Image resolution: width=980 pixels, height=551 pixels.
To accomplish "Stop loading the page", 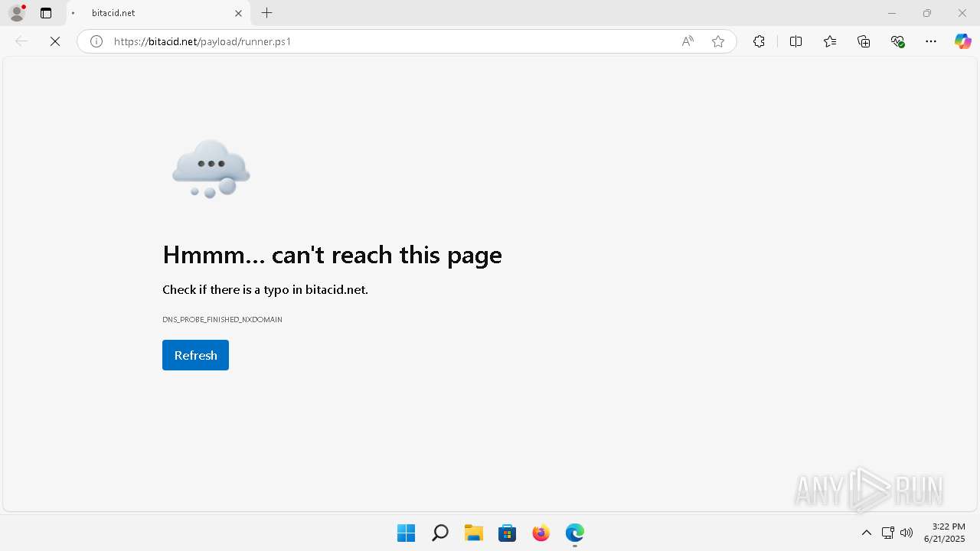I will [55, 41].
